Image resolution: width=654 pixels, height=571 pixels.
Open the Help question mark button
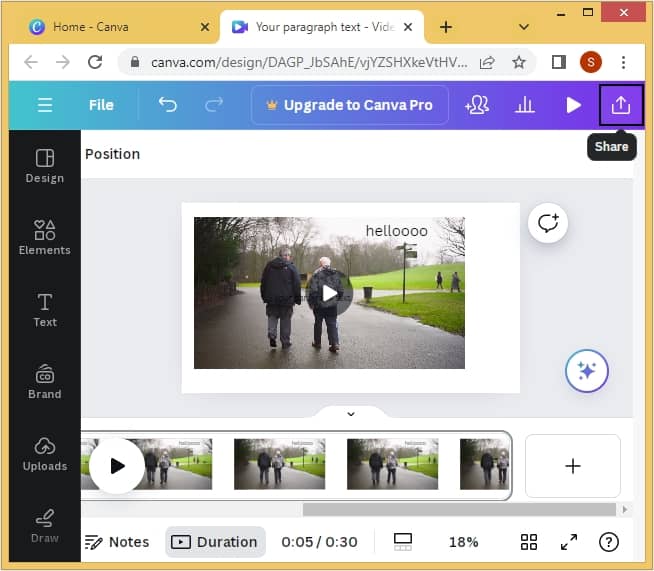(x=609, y=542)
